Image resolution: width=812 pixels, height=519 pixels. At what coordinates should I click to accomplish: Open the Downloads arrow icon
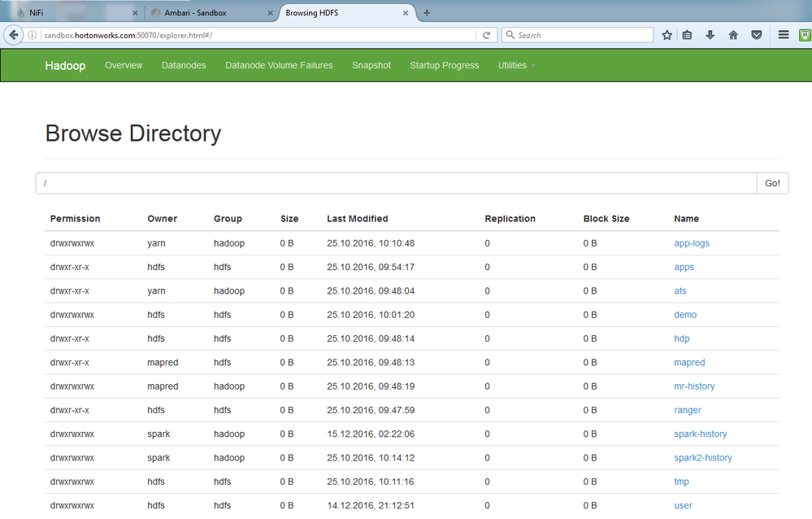point(710,35)
